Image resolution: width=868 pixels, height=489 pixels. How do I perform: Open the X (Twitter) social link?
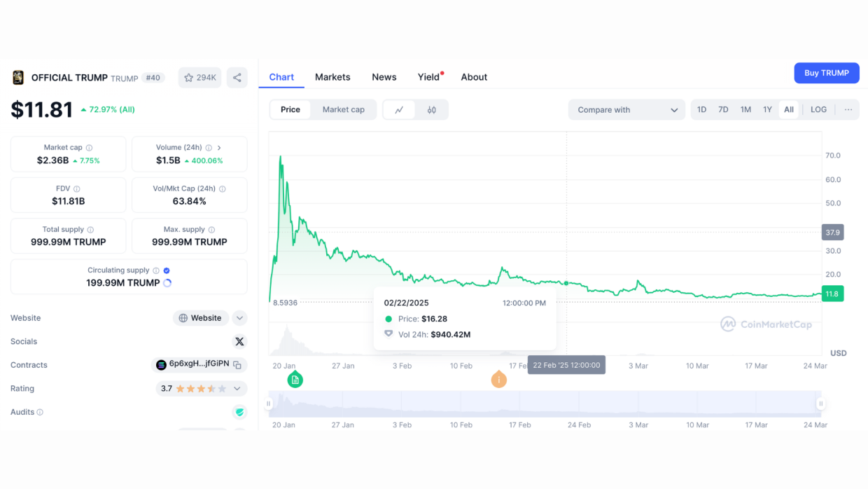click(x=239, y=341)
